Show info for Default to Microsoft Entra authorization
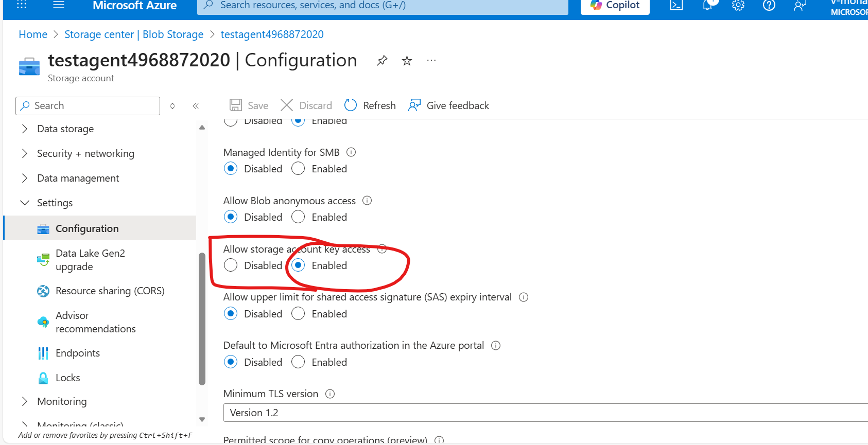The width and height of the screenshot is (868, 445). [496, 346]
